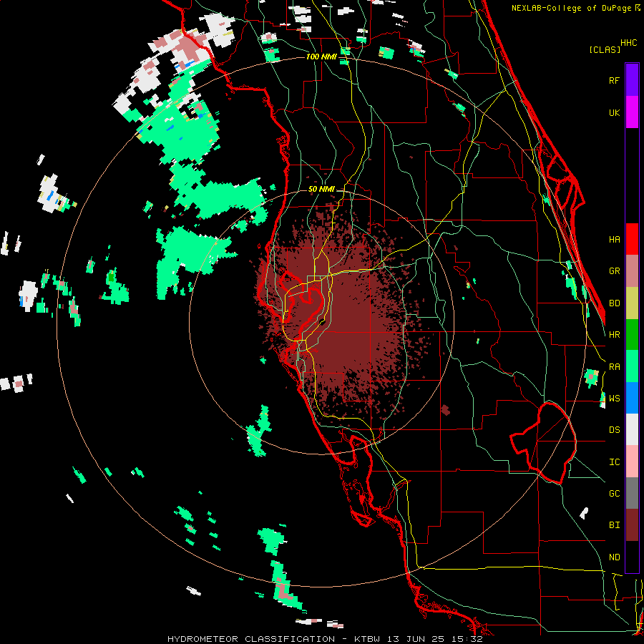Click the HHC product code label
Image resolution: width=644 pixels, height=644 pixels.
(x=628, y=42)
